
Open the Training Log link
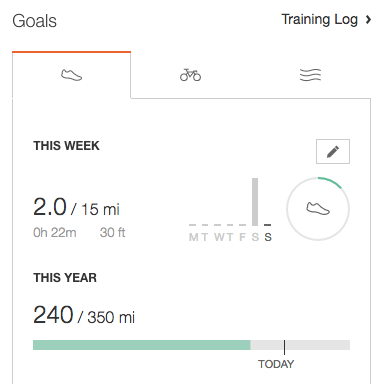(x=319, y=19)
